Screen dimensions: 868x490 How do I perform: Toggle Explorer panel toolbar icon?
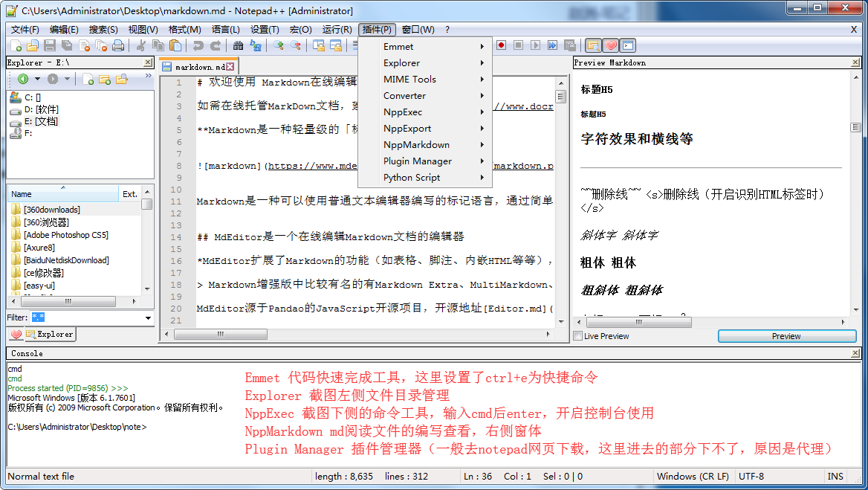[x=593, y=45]
